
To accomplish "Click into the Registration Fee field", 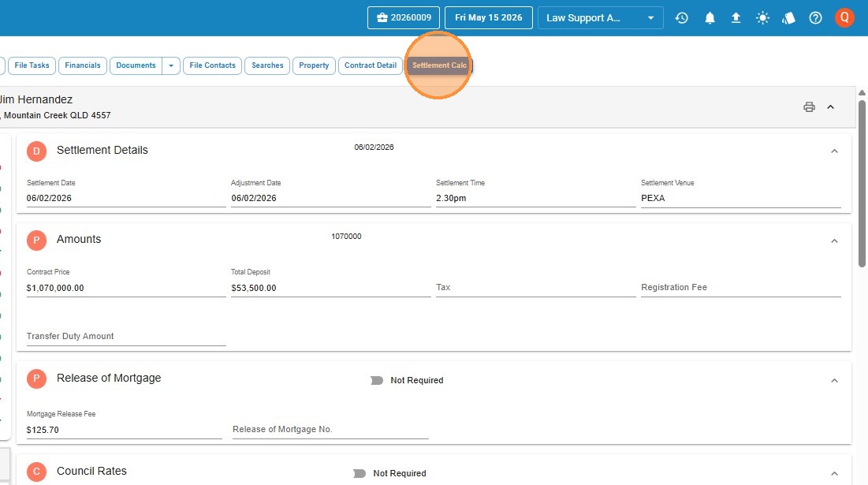I will pos(741,287).
